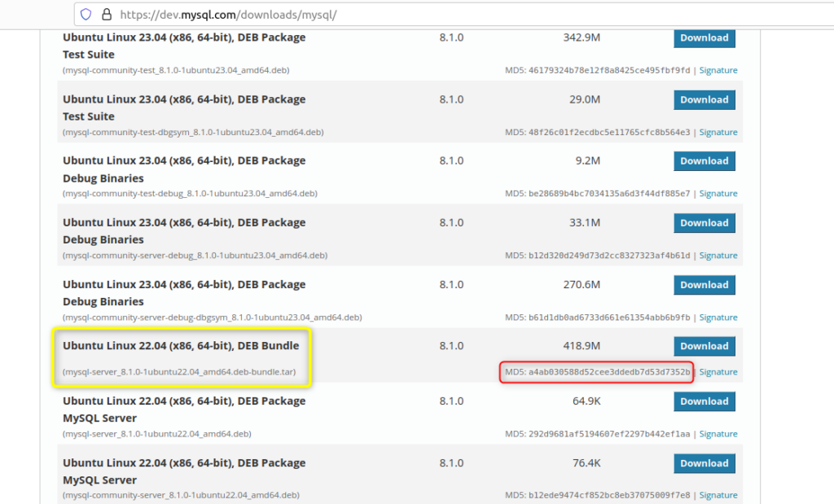Download the 64.9K MySQL Server package
The image size is (834, 504).
[704, 401]
